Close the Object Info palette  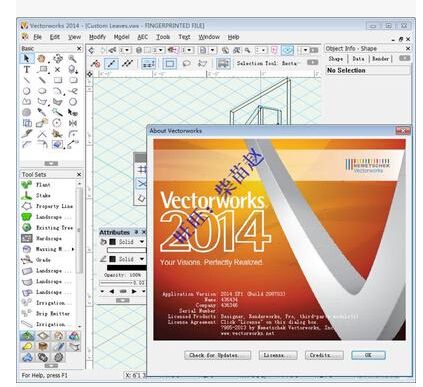[x=408, y=49]
